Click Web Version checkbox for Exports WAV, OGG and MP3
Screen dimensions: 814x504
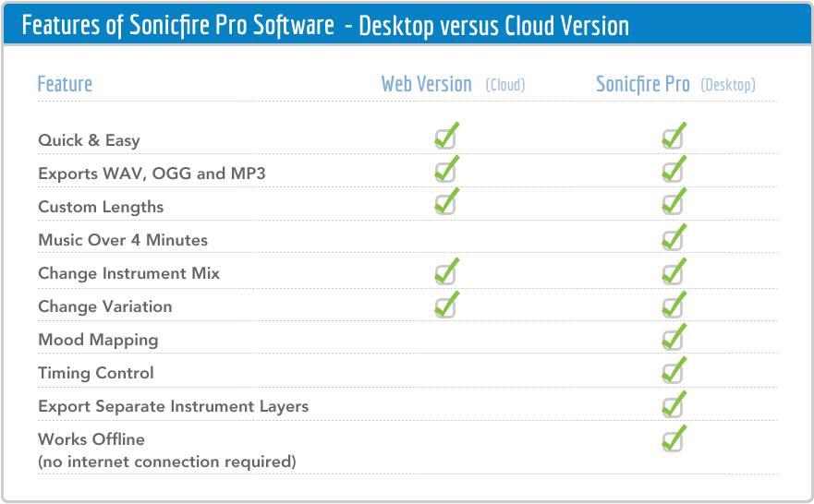coord(447,169)
